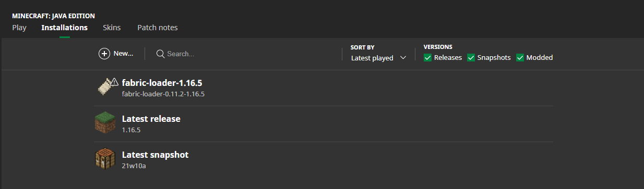Click the New... button text
644x189 pixels.
(x=123, y=54)
